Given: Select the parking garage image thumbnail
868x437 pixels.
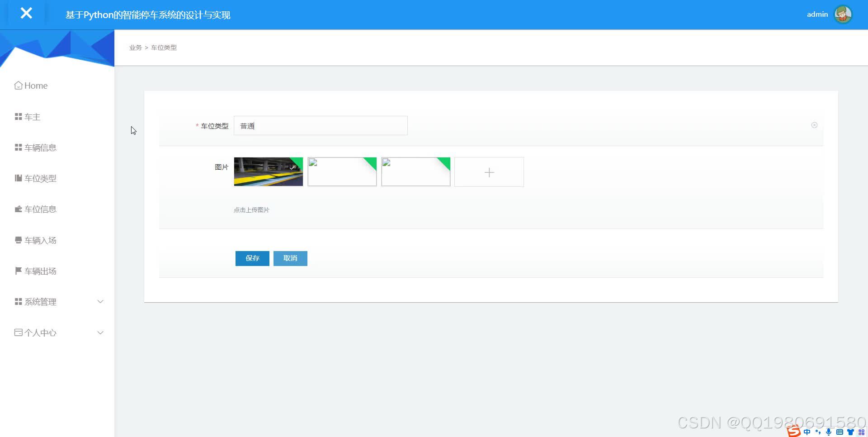Looking at the screenshot, I should point(269,171).
